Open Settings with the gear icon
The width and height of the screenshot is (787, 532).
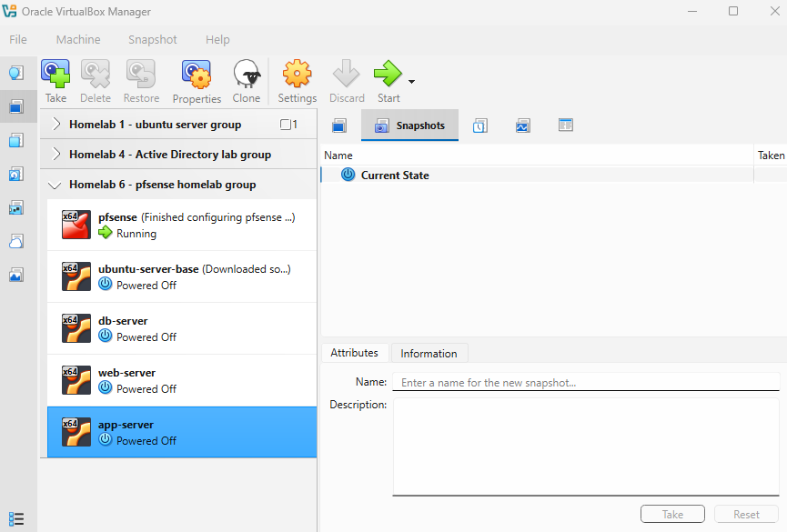pos(298,74)
